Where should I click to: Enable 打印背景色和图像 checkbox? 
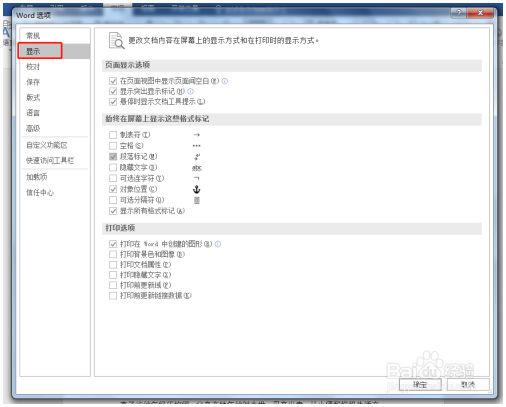tap(113, 254)
